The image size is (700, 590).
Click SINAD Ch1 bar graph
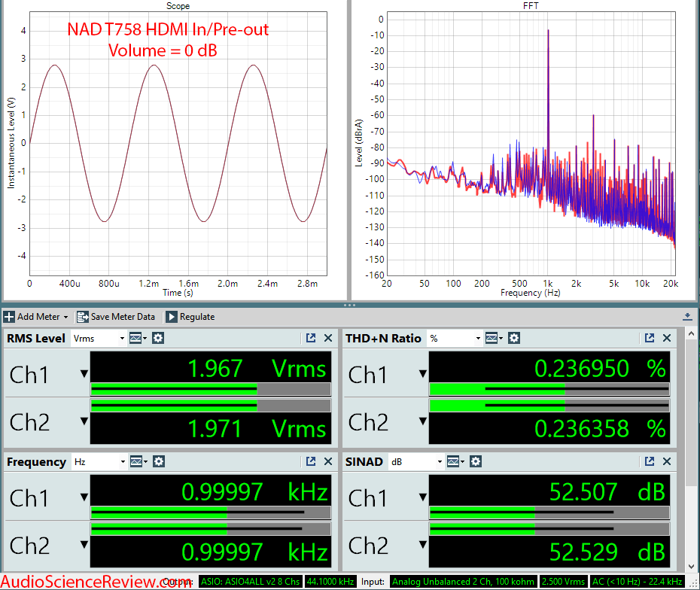click(549, 512)
